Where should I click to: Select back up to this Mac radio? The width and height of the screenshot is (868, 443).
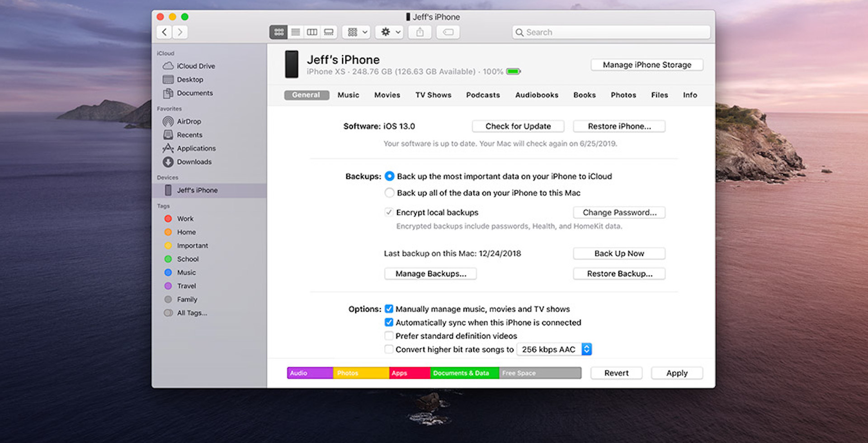pos(389,193)
